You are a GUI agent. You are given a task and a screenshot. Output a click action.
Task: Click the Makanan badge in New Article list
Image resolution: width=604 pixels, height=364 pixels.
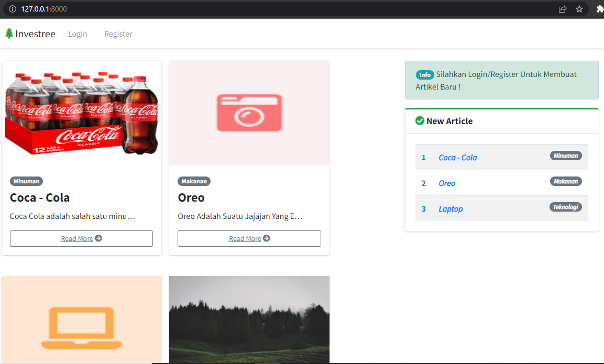coord(566,181)
